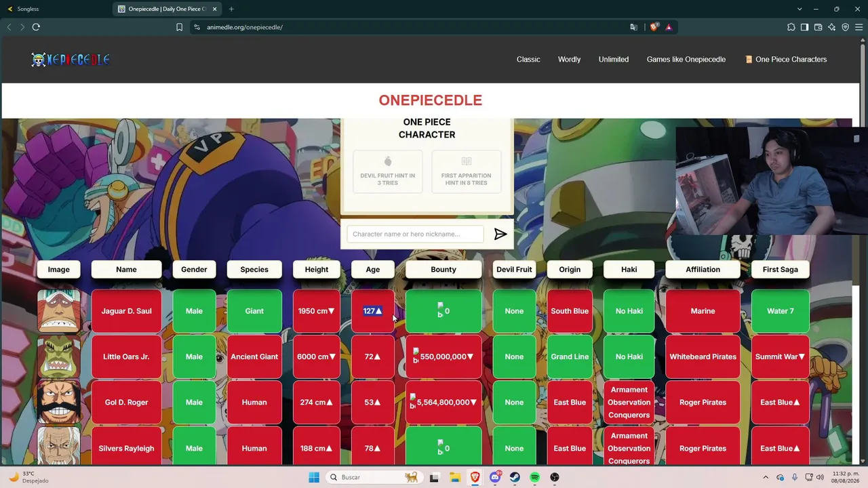Click Gol D. Roger's portrait thumbnail
868x488 pixels.
click(58, 402)
